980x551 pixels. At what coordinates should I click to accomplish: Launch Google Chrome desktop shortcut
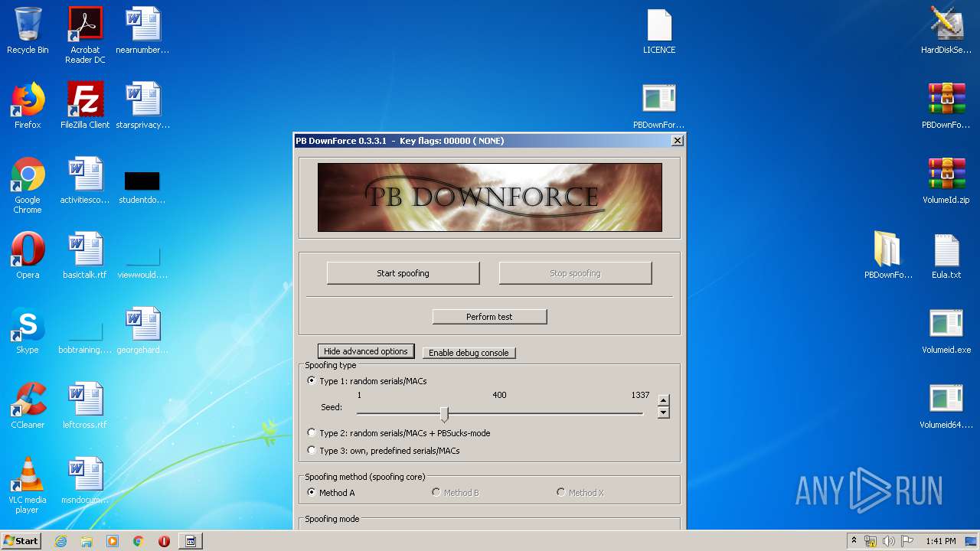pyautogui.click(x=28, y=185)
